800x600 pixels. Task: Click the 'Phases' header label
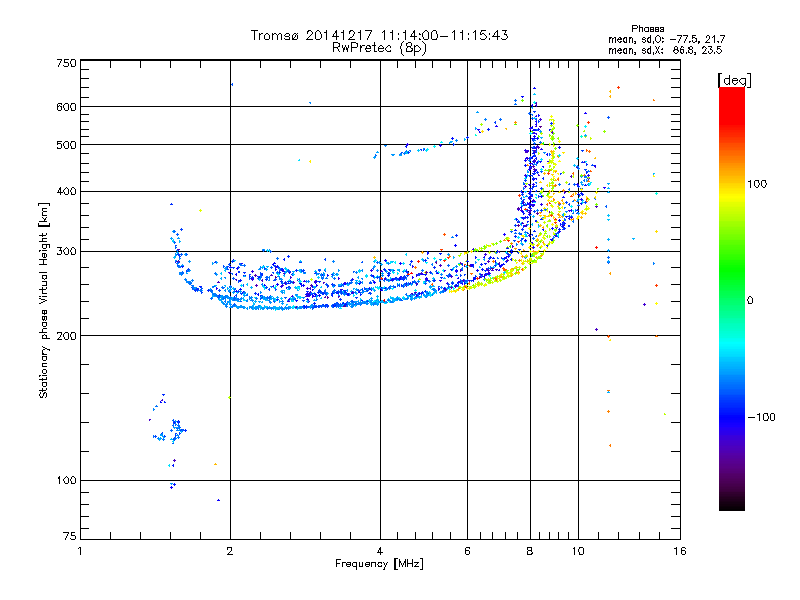tap(647, 29)
